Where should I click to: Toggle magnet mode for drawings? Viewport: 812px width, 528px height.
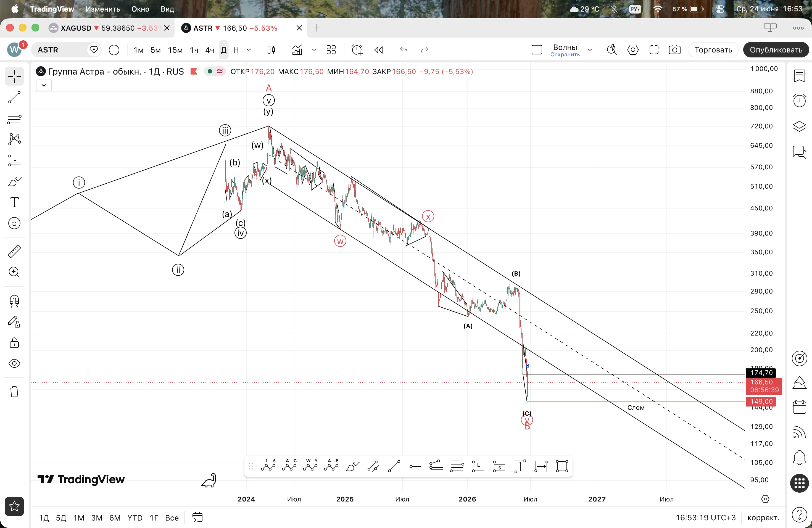pos(14,301)
